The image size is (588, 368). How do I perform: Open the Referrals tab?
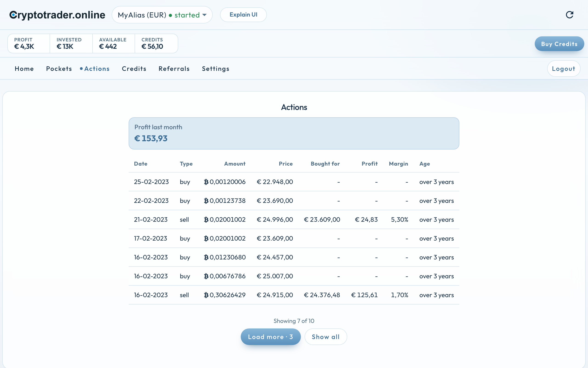tap(174, 69)
